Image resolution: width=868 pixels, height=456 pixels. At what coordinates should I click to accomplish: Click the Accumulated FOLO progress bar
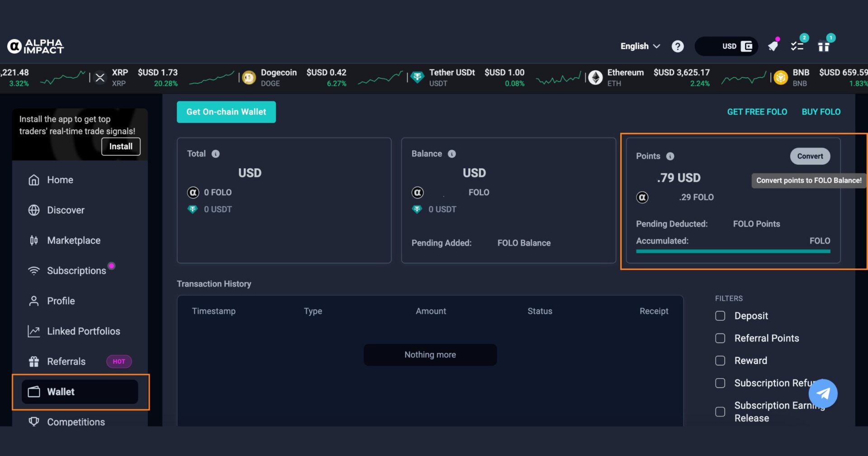click(x=733, y=251)
